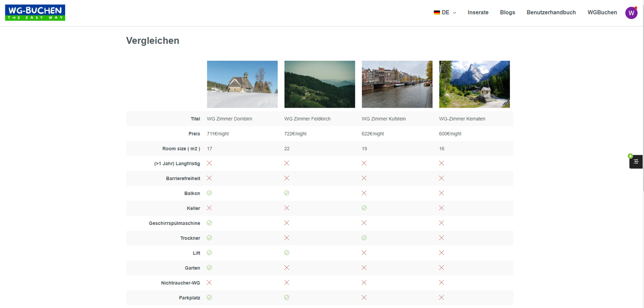644x308 pixels.
Task: Click Feldkirch's Balkon green checkmark
Action: [287, 193]
